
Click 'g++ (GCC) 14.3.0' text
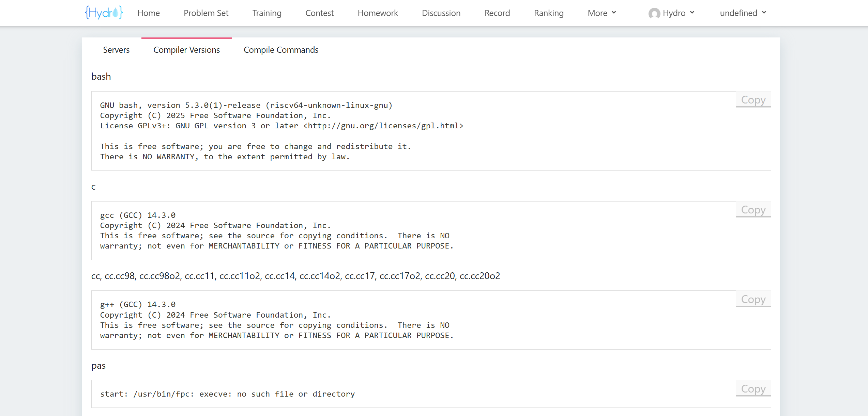pos(138,304)
